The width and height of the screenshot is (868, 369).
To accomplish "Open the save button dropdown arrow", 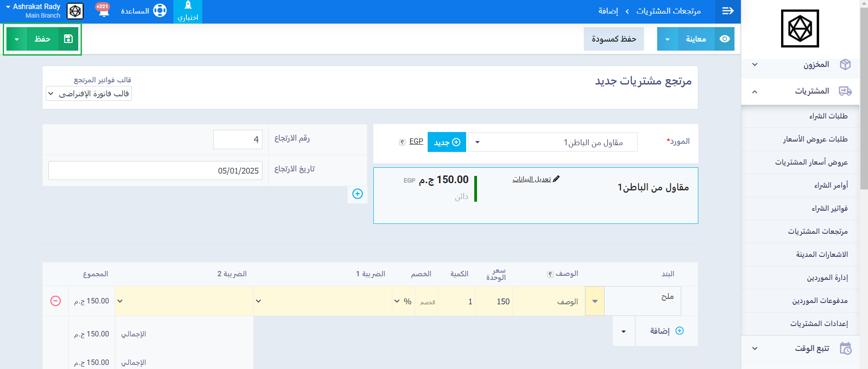I will click(17, 39).
